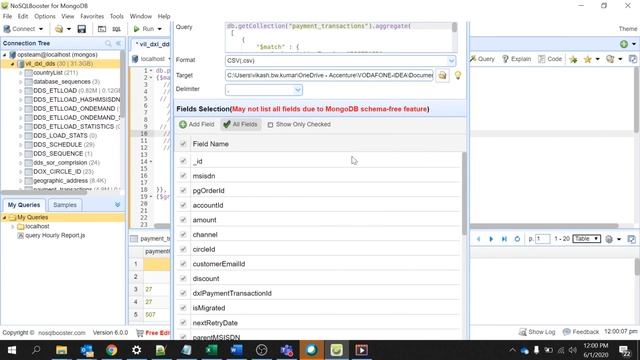
Task: Click the Explain query icon
Action: tap(505, 59)
